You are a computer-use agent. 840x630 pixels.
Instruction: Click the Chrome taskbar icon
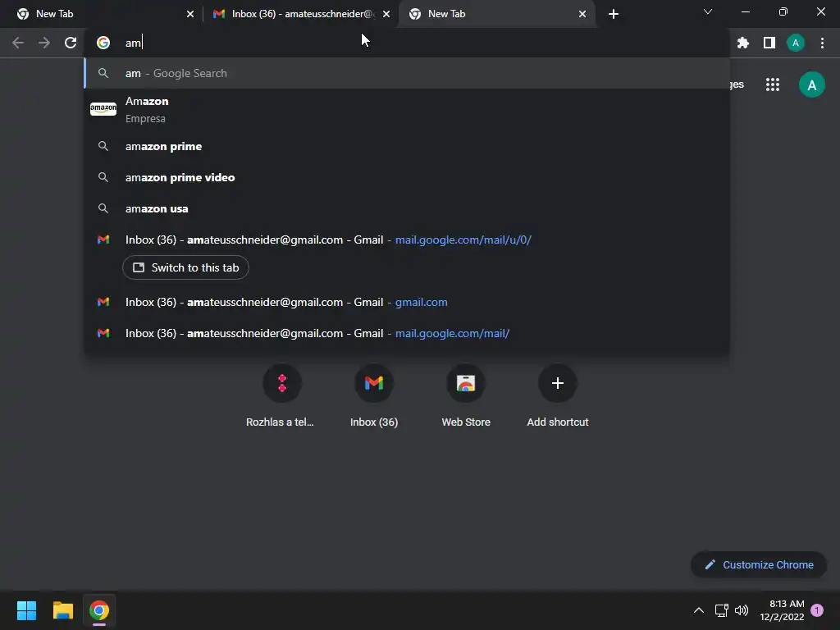click(x=99, y=610)
